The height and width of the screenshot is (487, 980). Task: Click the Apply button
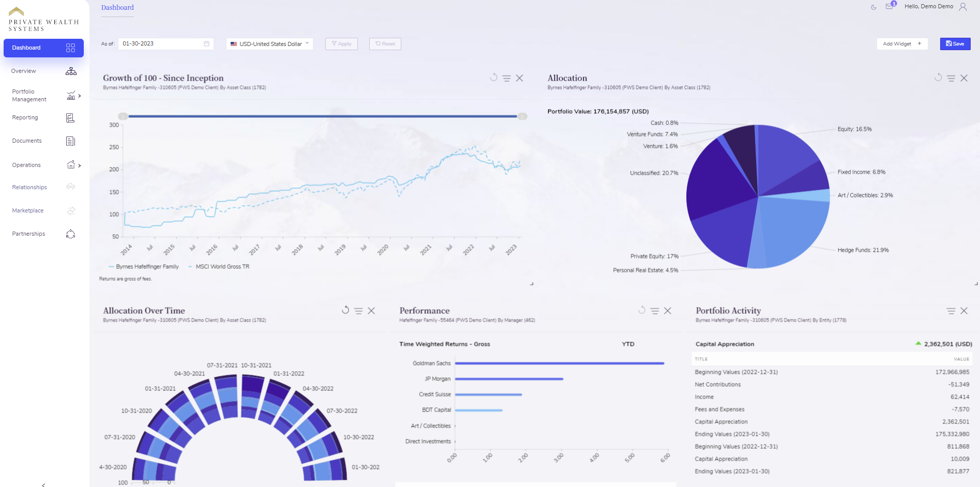pyautogui.click(x=341, y=44)
